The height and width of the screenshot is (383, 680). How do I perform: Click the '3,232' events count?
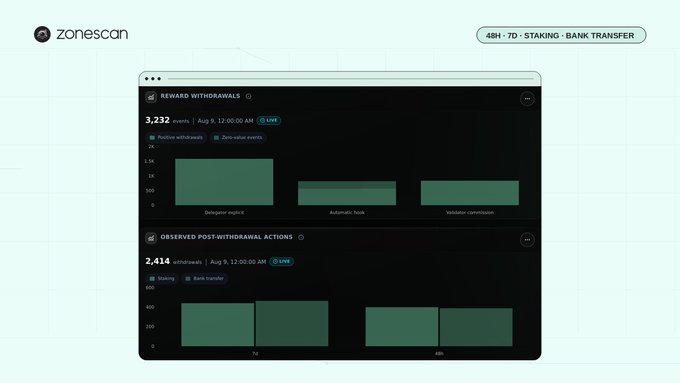[157, 120]
